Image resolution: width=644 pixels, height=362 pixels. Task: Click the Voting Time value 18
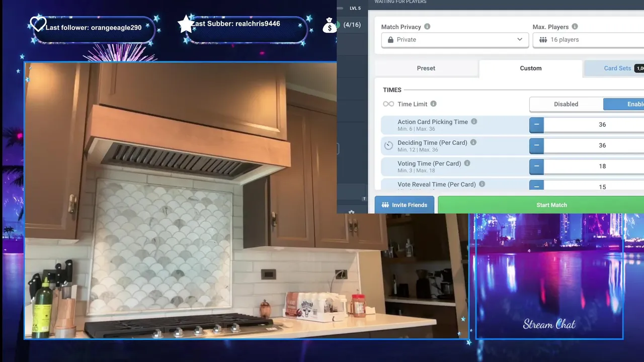[x=602, y=166]
